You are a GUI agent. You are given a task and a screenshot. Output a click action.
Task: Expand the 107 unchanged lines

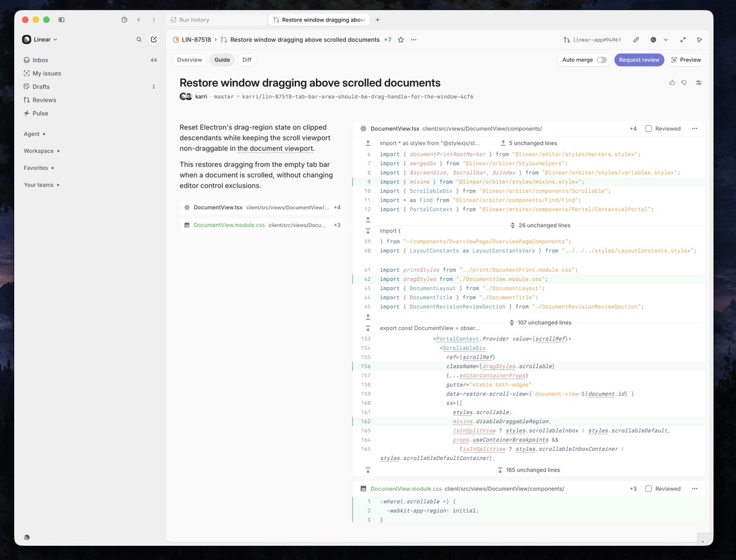coord(540,323)
